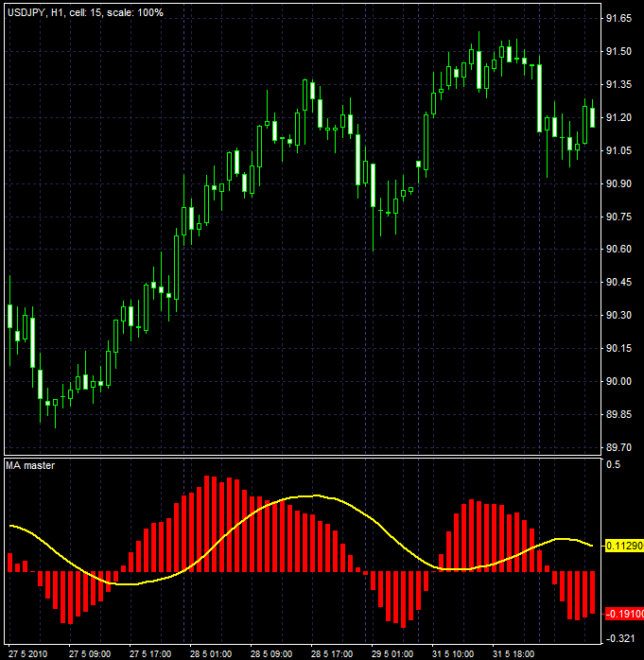Click the -0.321 indicator scale label
Screen dimensions: 644x660
point(620,638)
